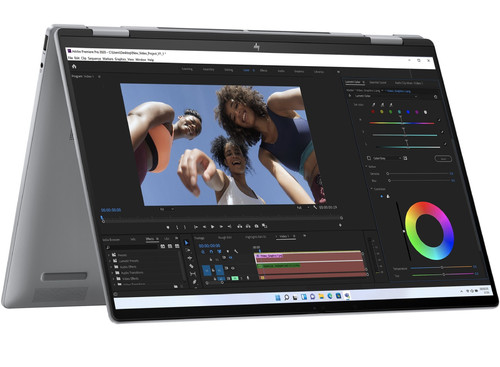
Task: Open the timeline display settings wrench
Action: tap(236, 251)
